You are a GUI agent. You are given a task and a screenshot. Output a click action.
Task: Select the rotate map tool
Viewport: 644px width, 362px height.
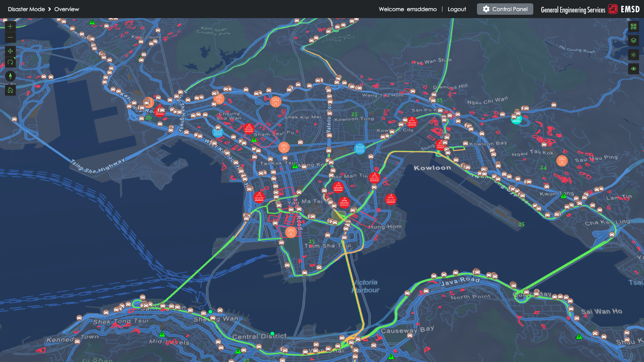point(10,62)
